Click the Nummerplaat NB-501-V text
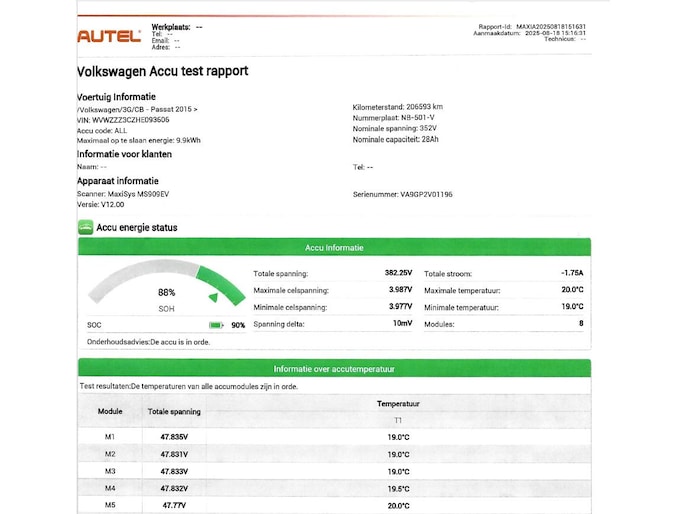This screenshot has height=514, width=685. tap(394, 117)
